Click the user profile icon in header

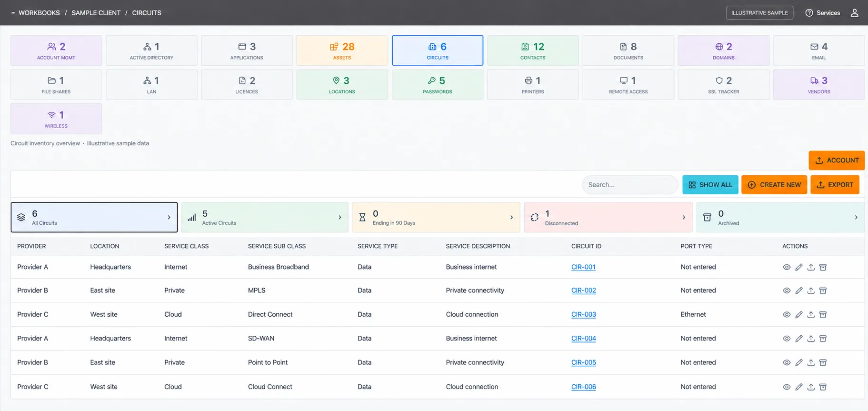coord(854,13)
